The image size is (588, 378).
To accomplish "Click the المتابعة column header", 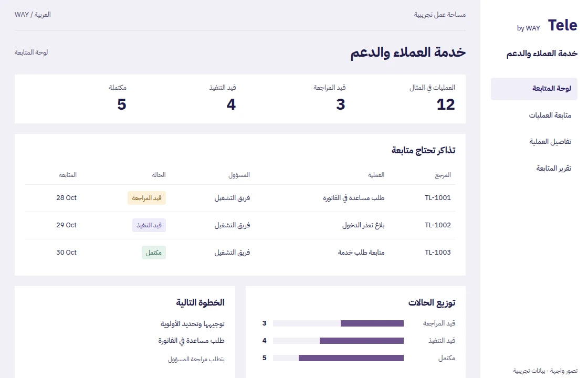I will click(x=68, y=175).
